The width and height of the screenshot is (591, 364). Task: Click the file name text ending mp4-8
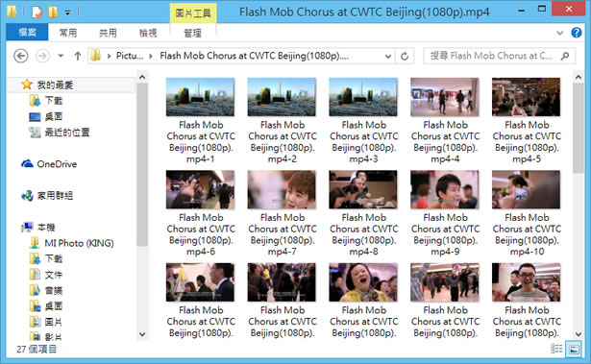(363, 234)
